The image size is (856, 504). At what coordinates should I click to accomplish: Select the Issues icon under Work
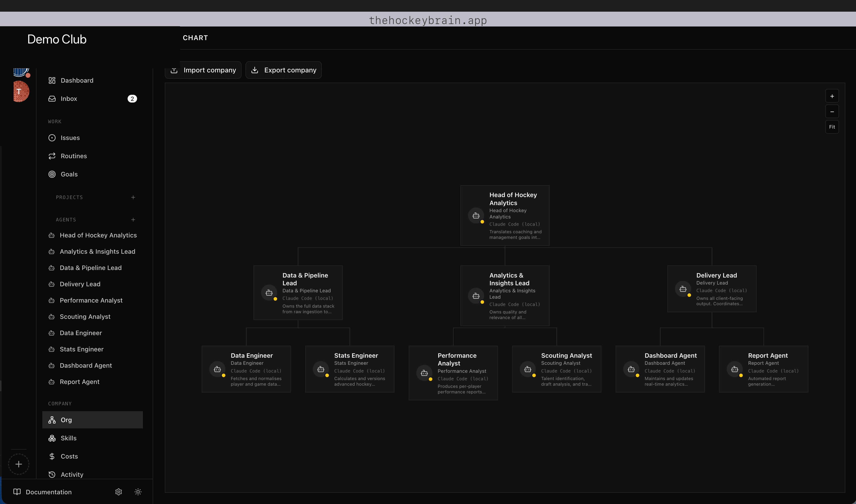coord(52,138)
